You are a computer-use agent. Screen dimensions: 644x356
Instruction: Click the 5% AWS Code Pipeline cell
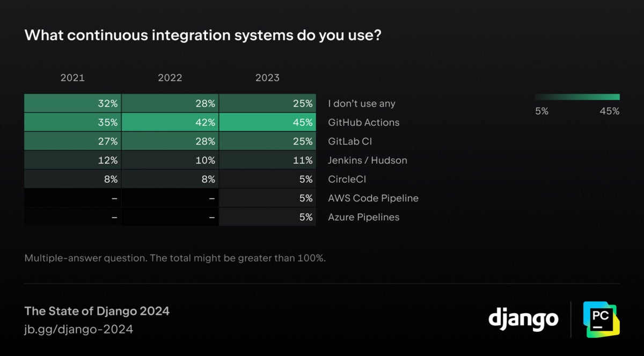(x=267, y=198)
